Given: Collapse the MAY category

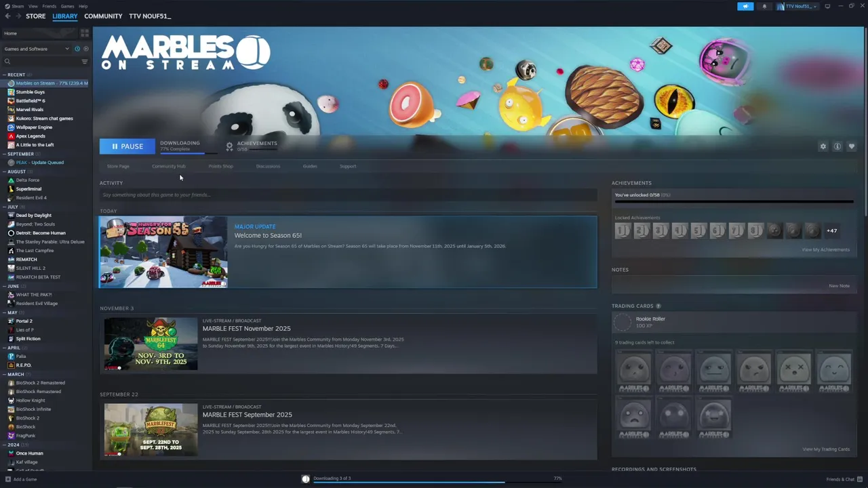Looking at the screenshot, I should pyautogui.click(x=4, y=312).
